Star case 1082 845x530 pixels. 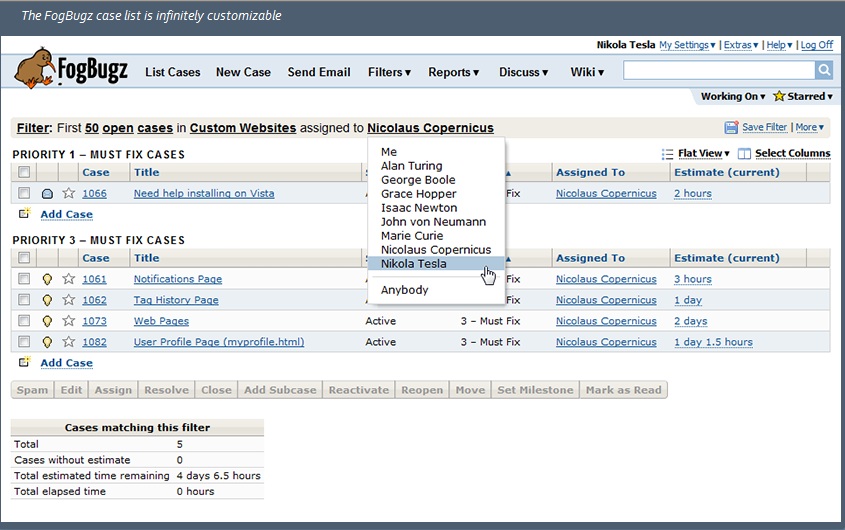pos(68,342)
